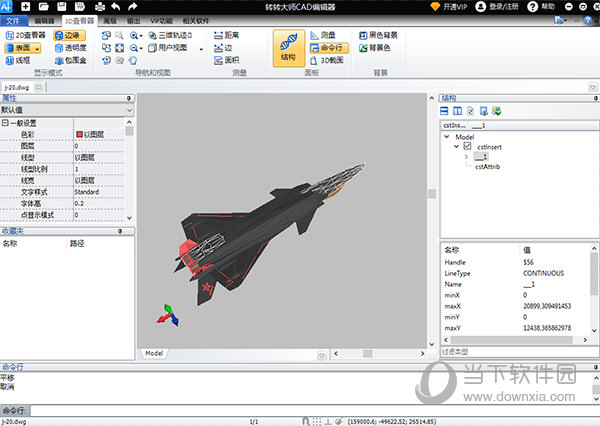The width and height of the screenshot is (600, 426).
Task: Select the 距离 (Distance) measure tool
Action: tap(226, 34)
